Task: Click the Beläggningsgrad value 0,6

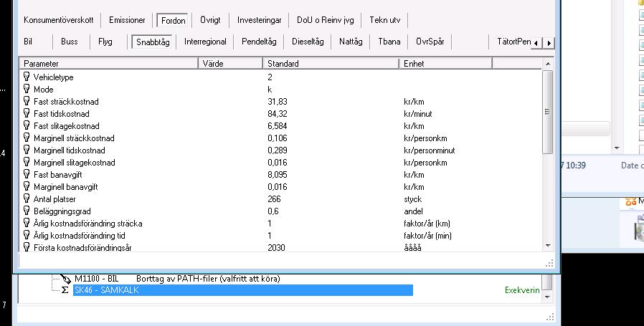Action: coord(273,211)
